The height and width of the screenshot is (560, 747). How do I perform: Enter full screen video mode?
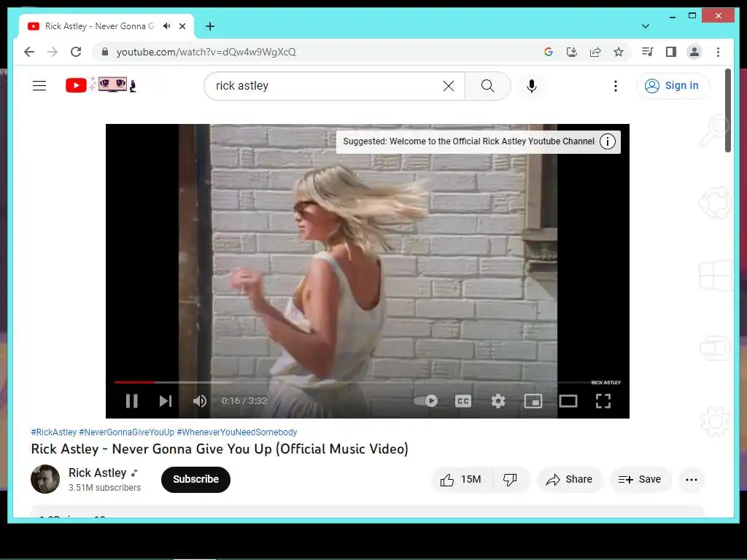click(603, 401)
